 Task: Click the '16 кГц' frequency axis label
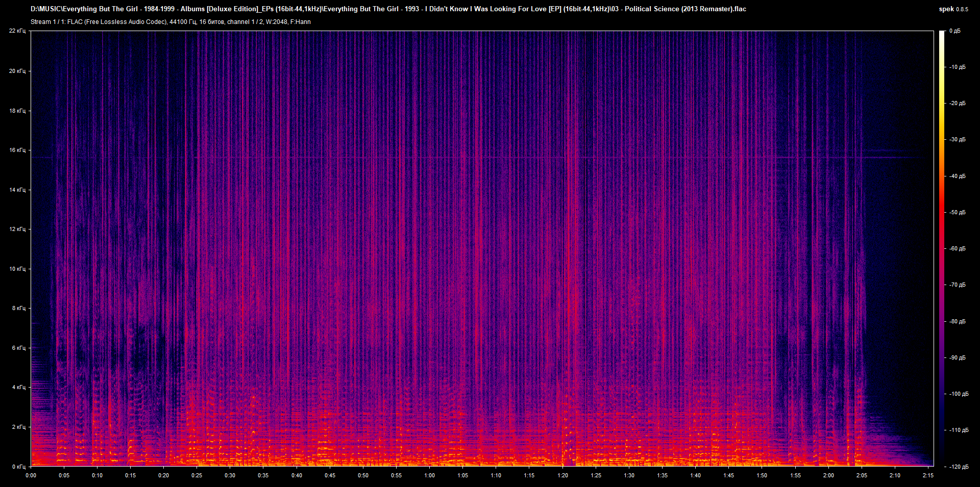(17, 150)
